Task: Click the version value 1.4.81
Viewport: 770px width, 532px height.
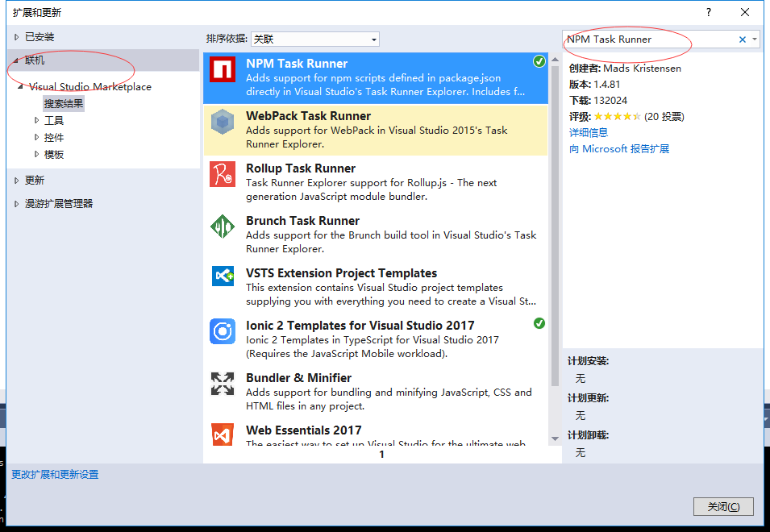Action: [x=606, y=85]
